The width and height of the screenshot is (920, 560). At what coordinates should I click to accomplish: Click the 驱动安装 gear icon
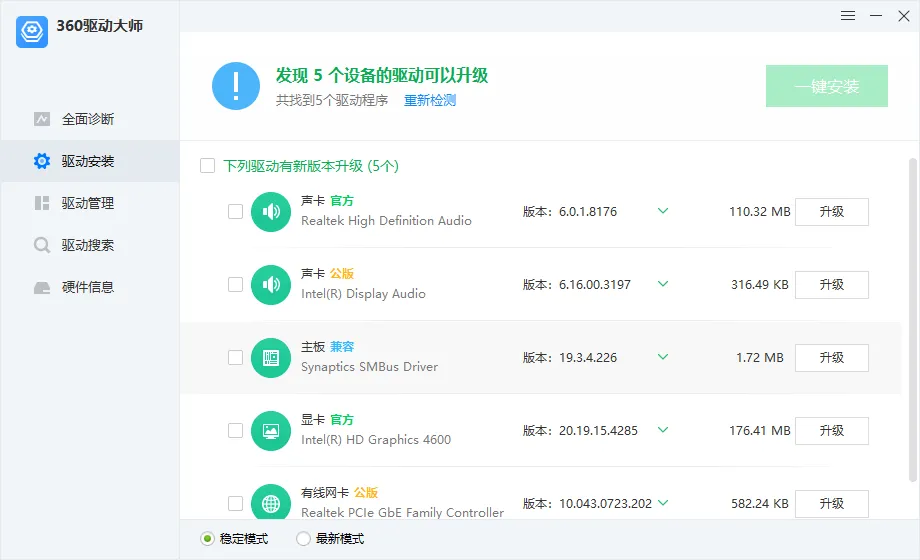42,161
